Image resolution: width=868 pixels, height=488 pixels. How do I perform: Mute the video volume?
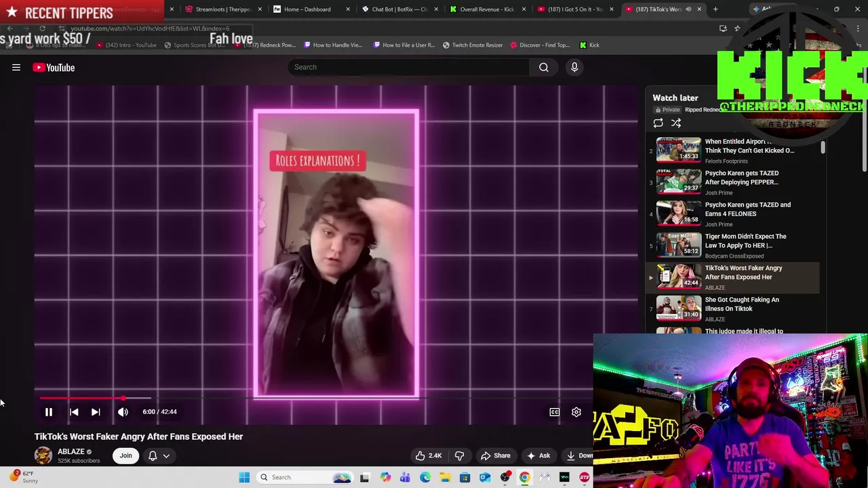tap(123, 411)
